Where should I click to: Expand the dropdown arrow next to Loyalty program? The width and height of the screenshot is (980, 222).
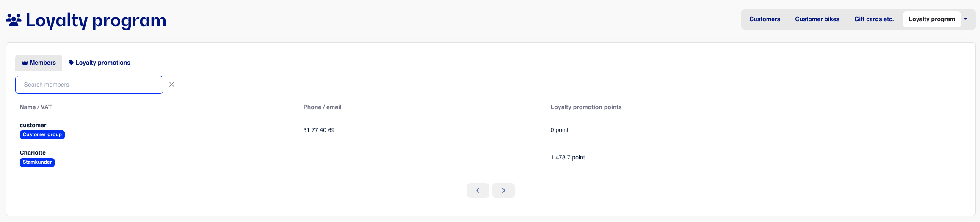tap(966, 19)
